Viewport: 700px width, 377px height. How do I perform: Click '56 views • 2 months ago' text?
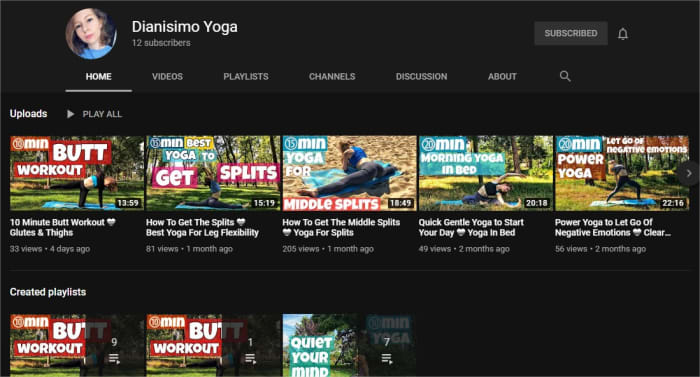click(x=600, y=249)
